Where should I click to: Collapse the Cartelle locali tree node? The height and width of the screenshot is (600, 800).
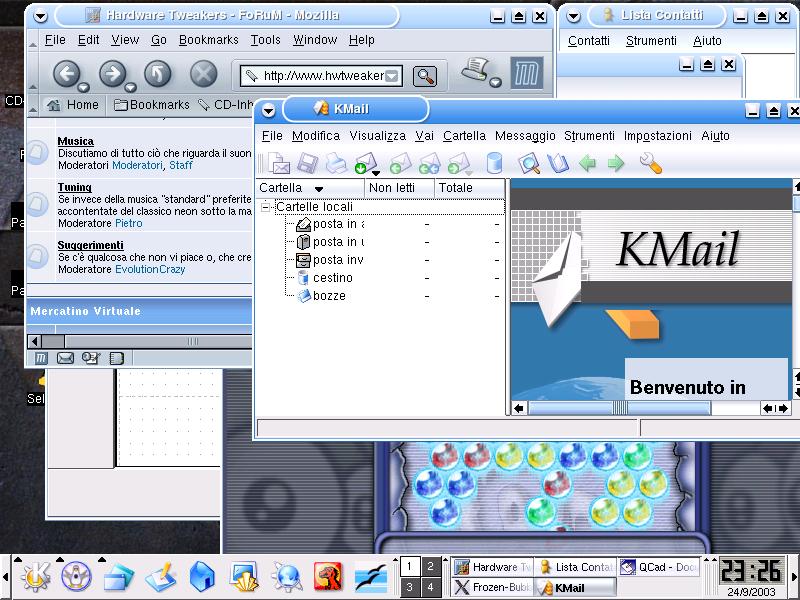[265, 207]
